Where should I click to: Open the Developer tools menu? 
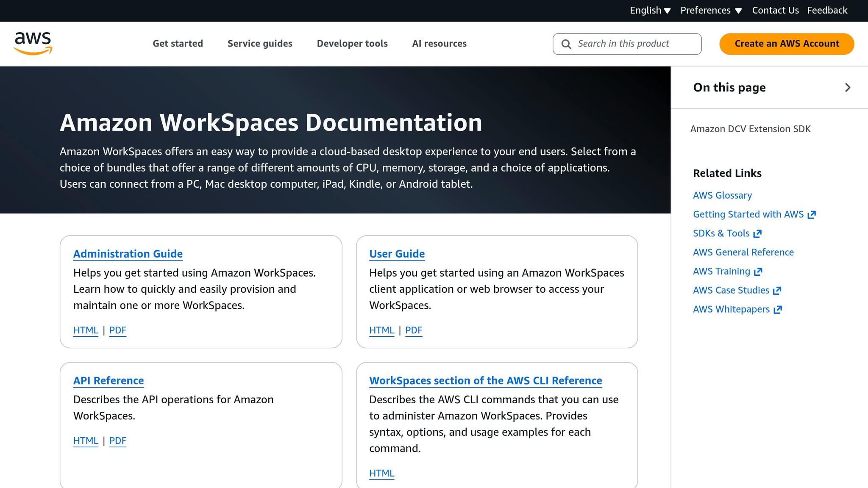tap(352, 44)
